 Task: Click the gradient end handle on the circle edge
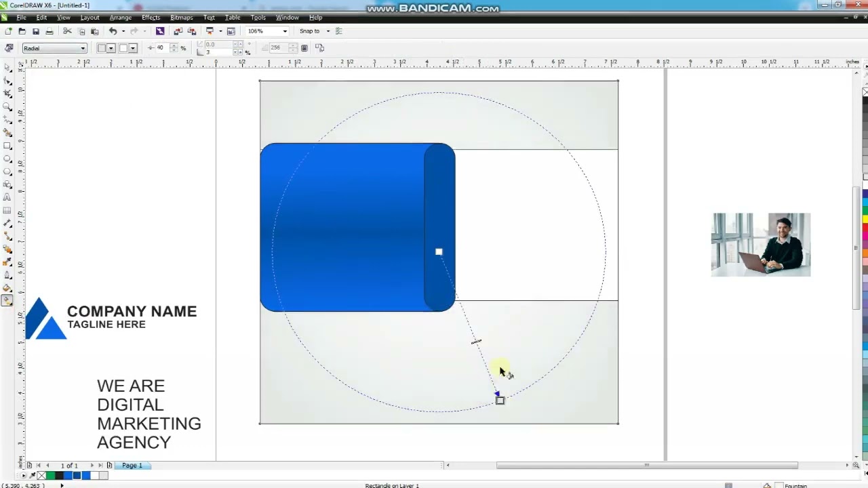click(x=500, y=401)
